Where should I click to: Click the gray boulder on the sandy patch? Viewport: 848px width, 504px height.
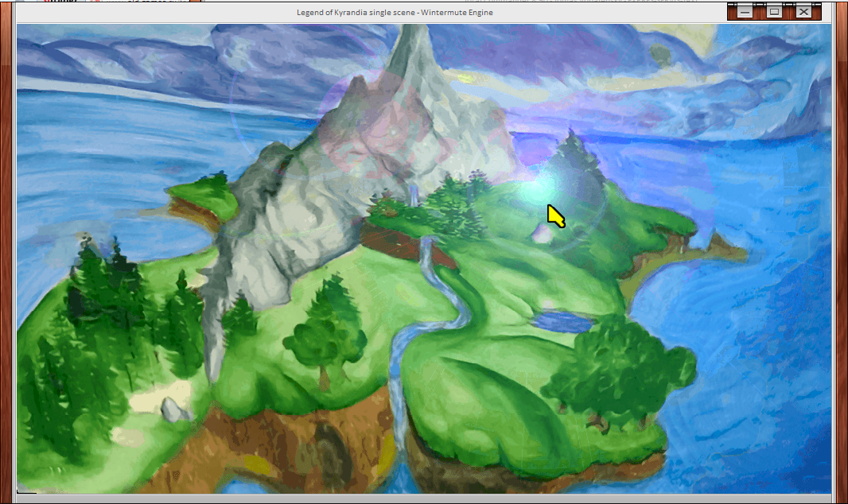click(175, 410)
